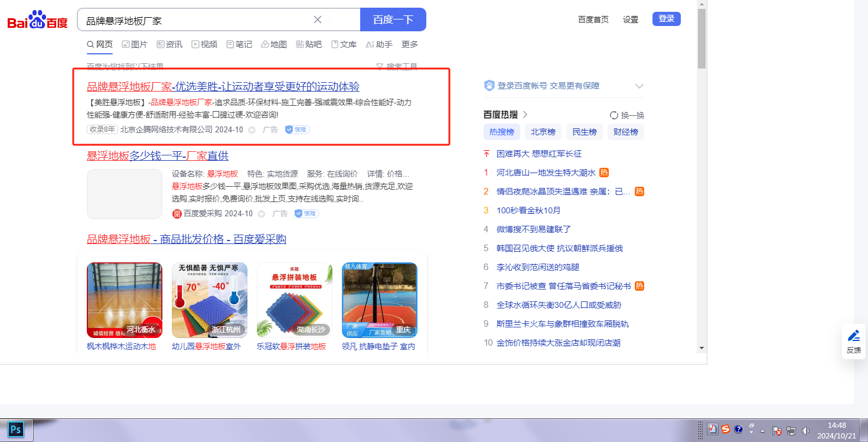Select the 民生榜 hot list tab

point(585,132)
